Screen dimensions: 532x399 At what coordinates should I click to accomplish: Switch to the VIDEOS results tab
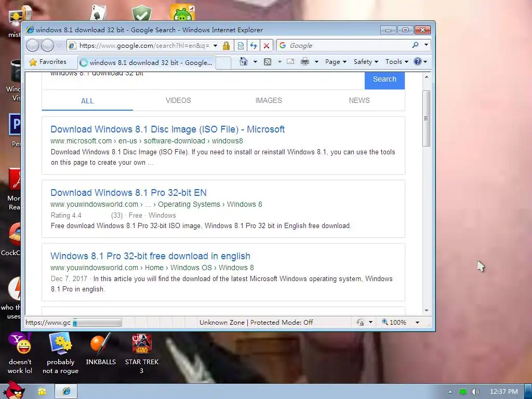178,100
